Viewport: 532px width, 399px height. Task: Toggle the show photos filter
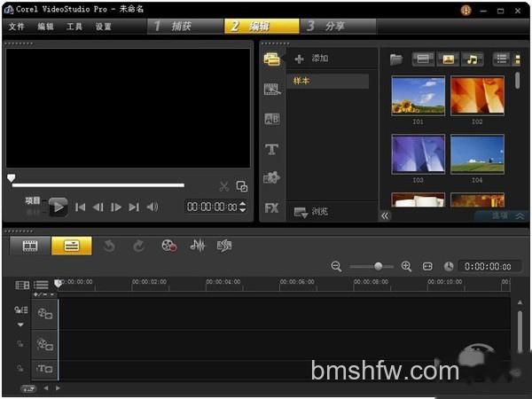click(x=448, y=59)
